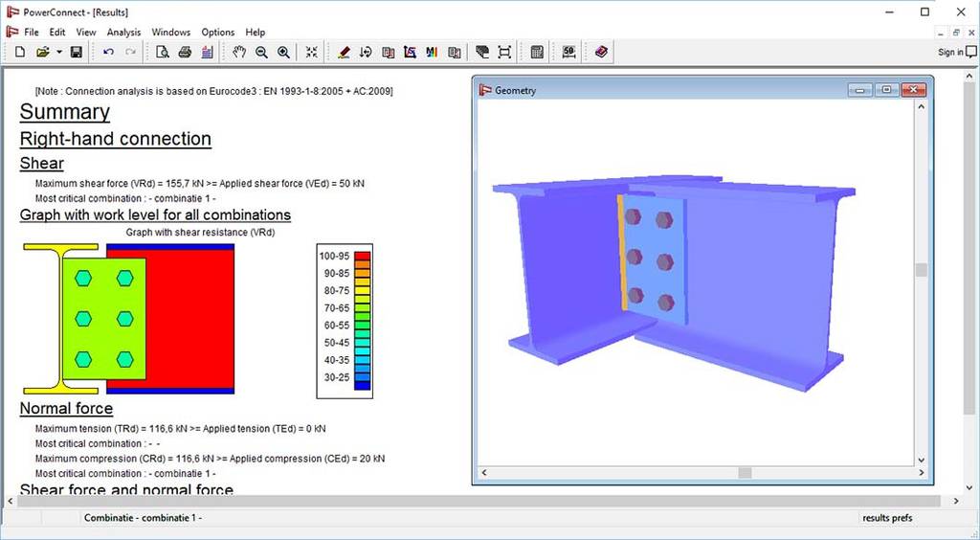Click 'results prefs' in status bar

point(887,517)
